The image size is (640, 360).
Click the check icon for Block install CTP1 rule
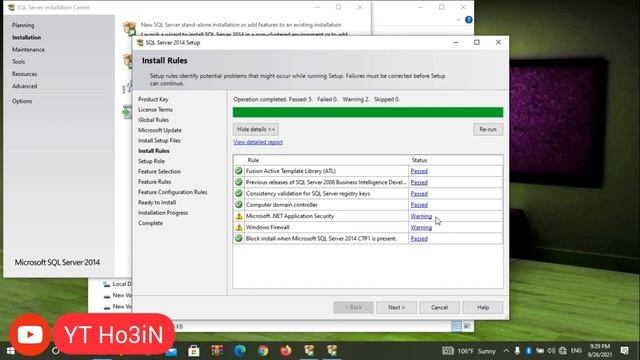(x=239, y=238)
